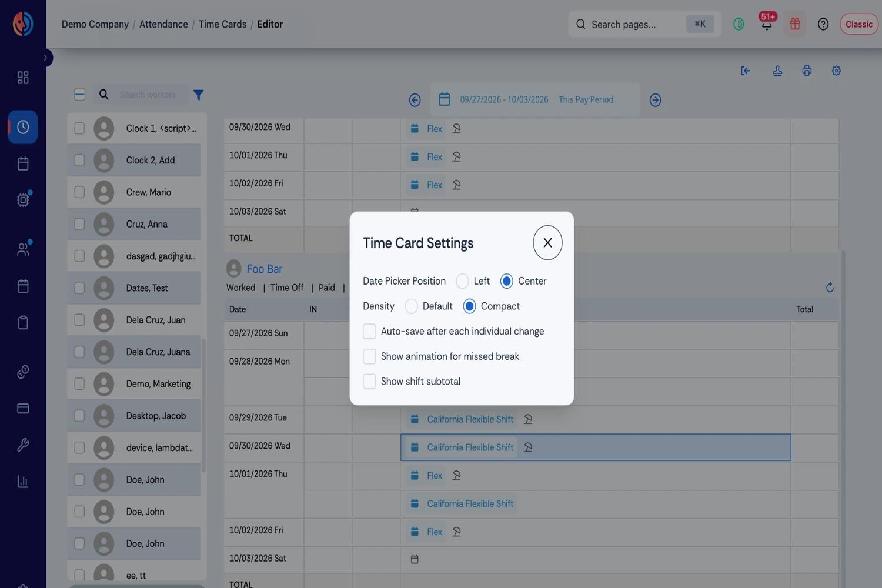
Task: Choose Compact density option
Action: pyautogui.click(x=469, y=306)
